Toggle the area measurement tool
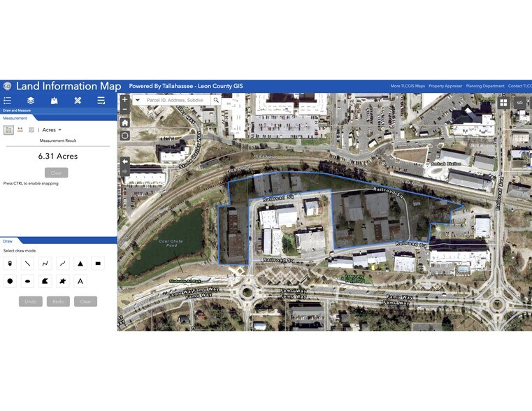The image size is (532, 411). click(x=9, y=130)
